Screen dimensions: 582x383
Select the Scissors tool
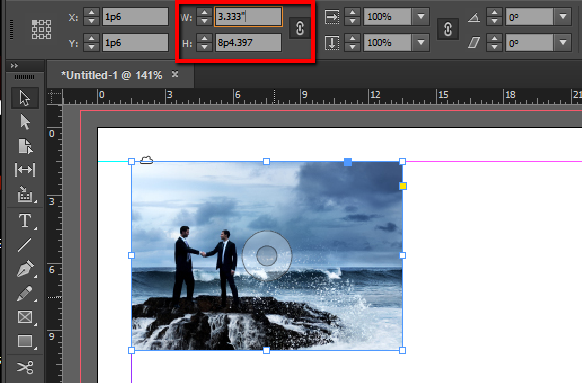pyautogui.click(x=25, y=367)
